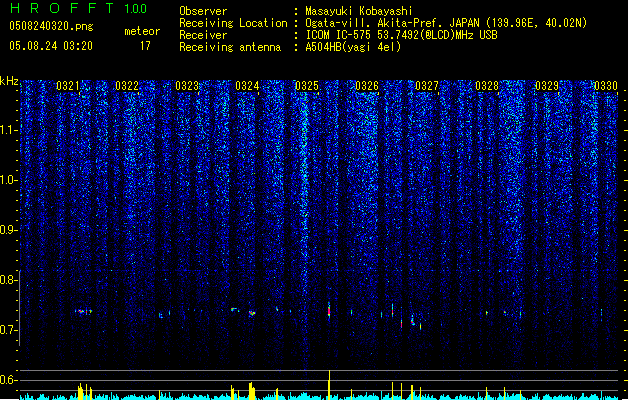Click the 0326 time marker
This screenshot has width=629, height=400.
pos(367,86)
